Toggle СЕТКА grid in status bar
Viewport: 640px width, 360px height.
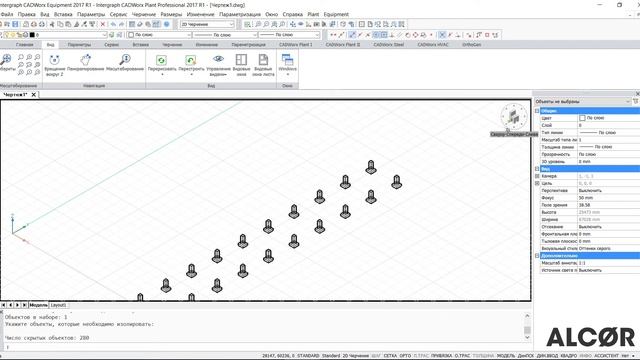click(390, 356)
